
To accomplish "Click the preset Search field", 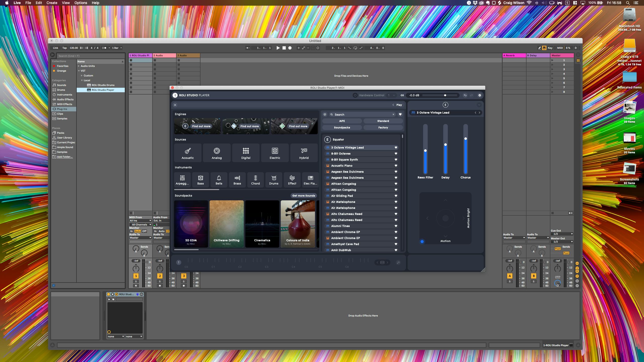I will coord(362,114).
